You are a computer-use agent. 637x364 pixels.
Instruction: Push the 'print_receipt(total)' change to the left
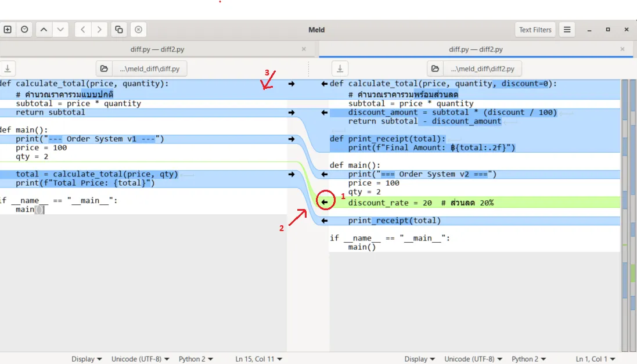click(x=324, y=221)
